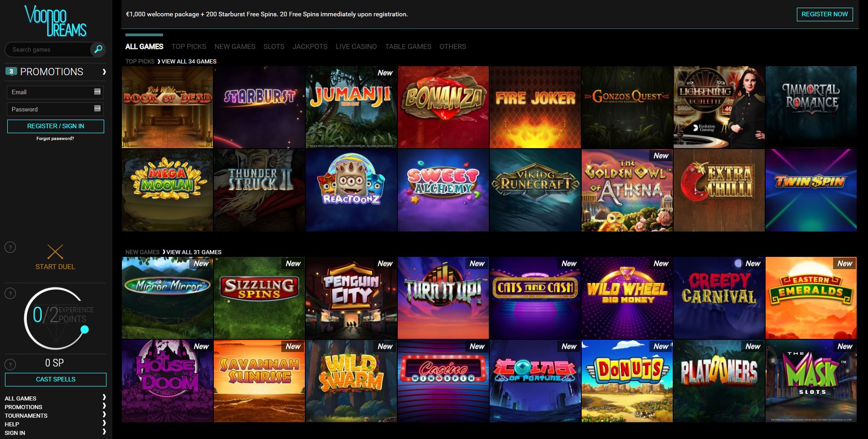Image resolution: width=868 pixels, height=439 pixels.
Task: Switch to the Live Casino tab
Action: coord(356,46)
